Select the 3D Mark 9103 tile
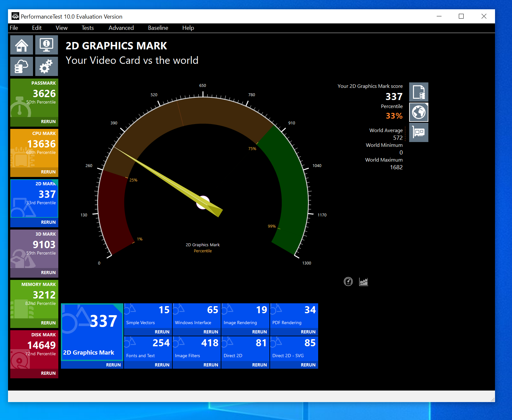The image size is (512, 420). click(x=34, y=249)
